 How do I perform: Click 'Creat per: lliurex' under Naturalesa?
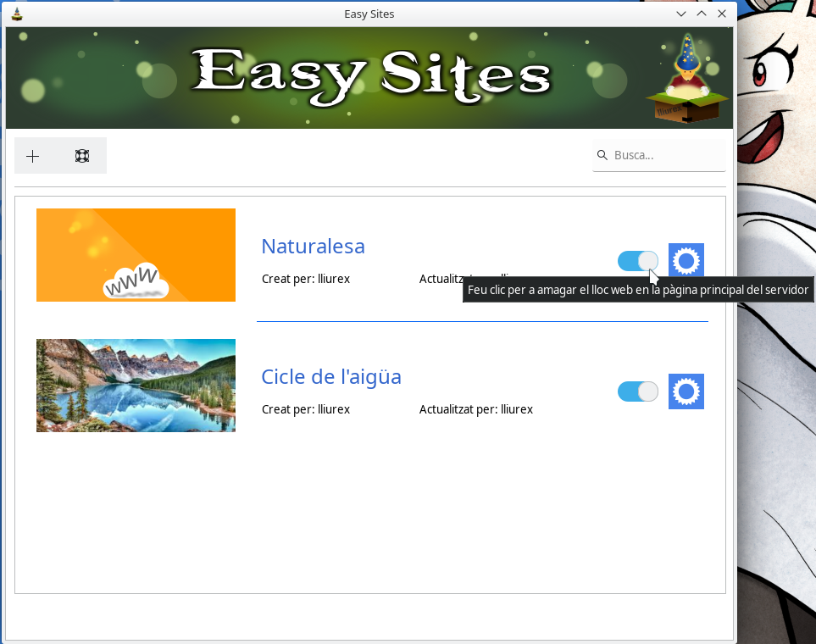click(306, 279)
